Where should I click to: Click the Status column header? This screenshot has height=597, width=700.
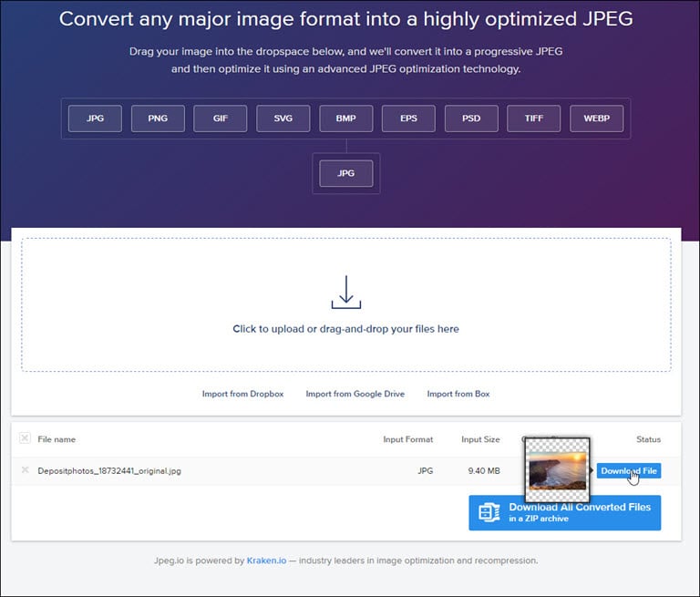click(x=648, y=439)
